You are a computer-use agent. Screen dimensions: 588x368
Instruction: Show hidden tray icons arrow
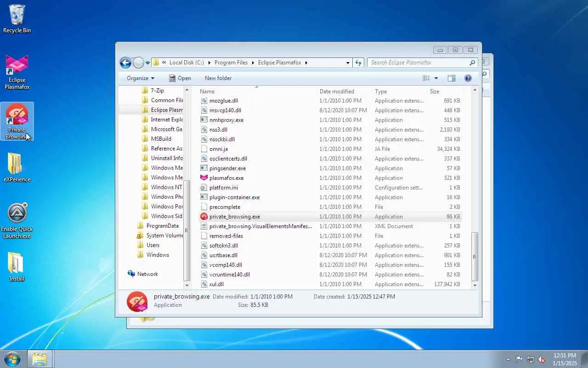click(508, 359)
